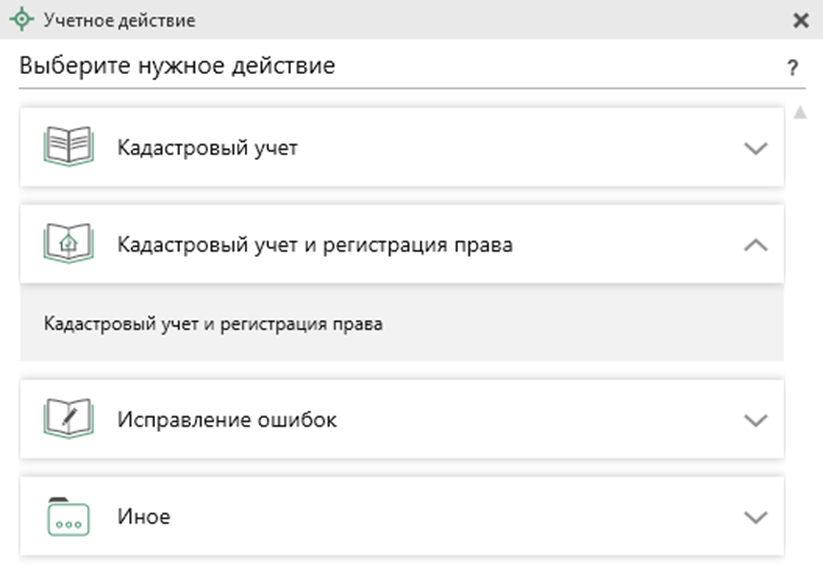Click the green crosshair icon in title bar
This screenshot has height=566, width=823.
tap(22, 19)
